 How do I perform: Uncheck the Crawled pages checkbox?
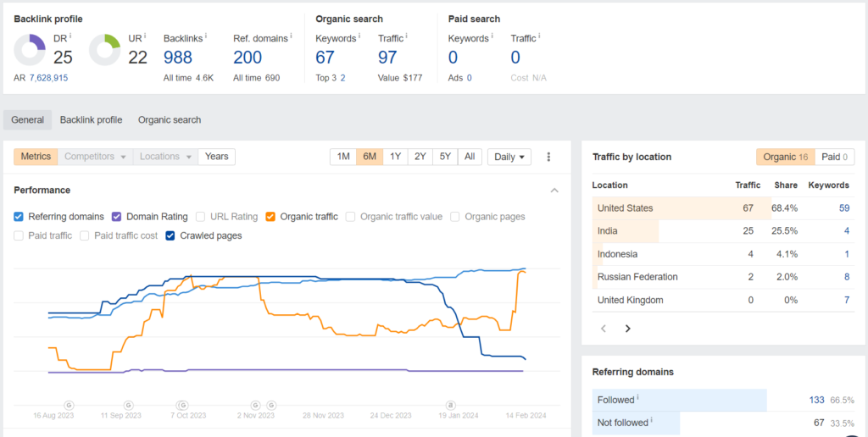coord(170,235)
